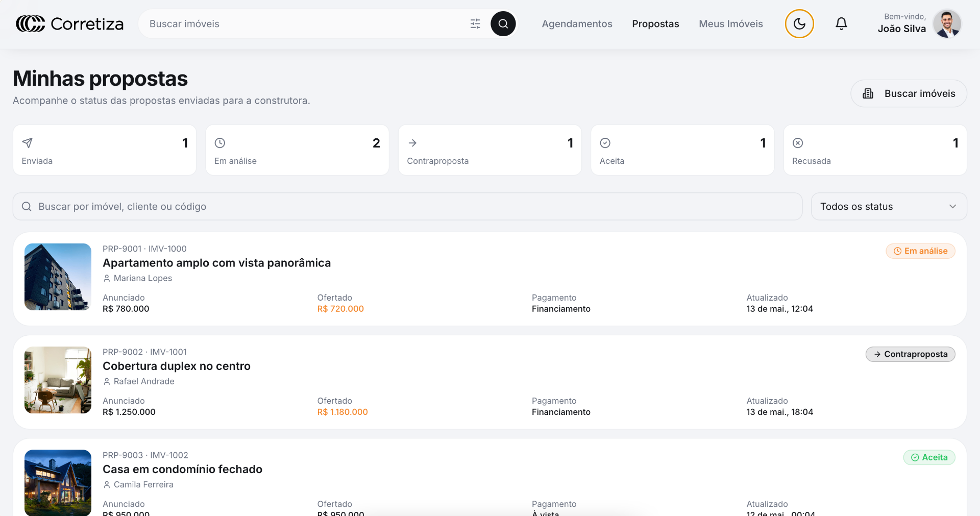The height and width of the screenshot is (516, 980).
Task: Click the Minhas propostas heading
Action: [100, 79]
